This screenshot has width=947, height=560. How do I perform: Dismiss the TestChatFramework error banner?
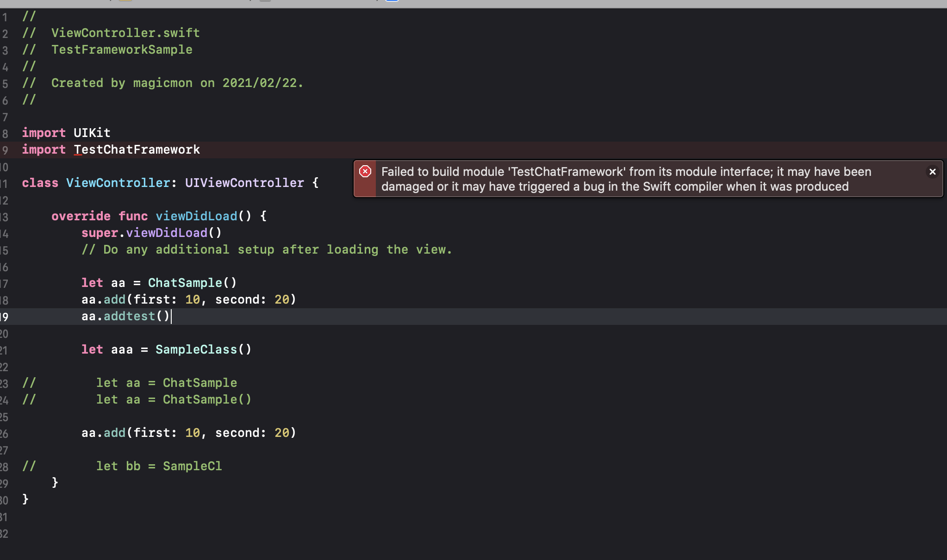(x=932, y=172)
